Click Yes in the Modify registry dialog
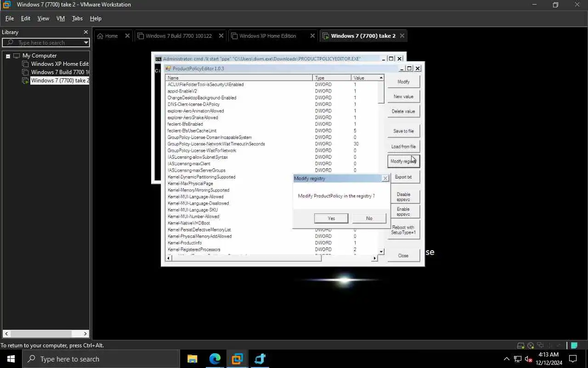 click(331, 218)
